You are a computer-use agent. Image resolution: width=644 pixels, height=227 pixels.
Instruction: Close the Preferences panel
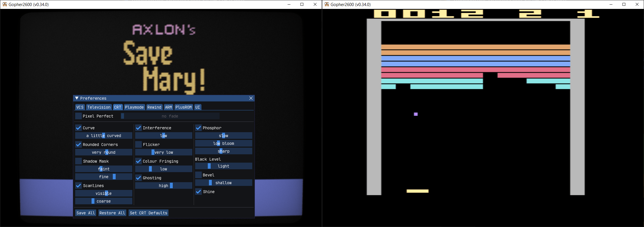[251, 98]
